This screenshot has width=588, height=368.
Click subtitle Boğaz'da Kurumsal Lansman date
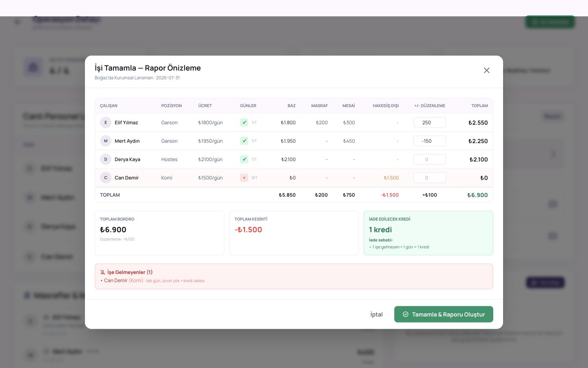point(137,78)
